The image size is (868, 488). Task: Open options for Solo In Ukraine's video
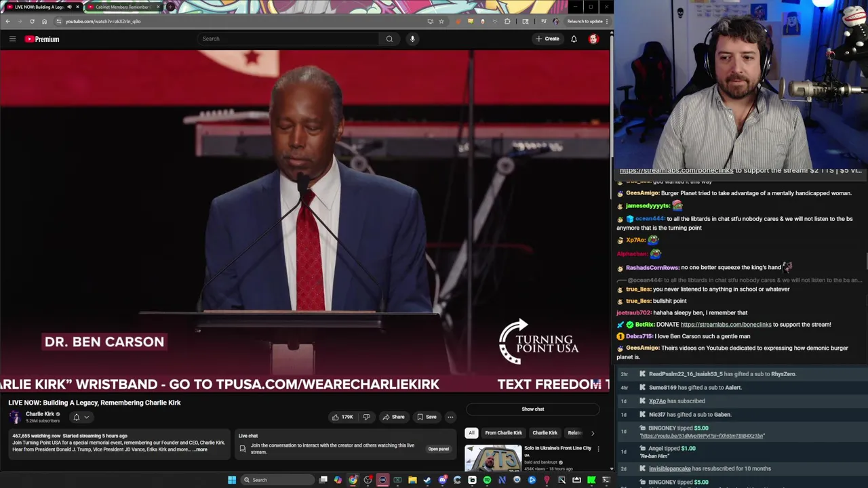598,449
